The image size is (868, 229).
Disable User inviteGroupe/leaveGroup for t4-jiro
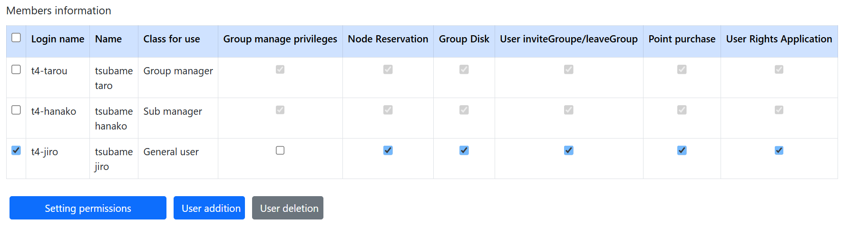pyautogui.click(x=569, y=150)
